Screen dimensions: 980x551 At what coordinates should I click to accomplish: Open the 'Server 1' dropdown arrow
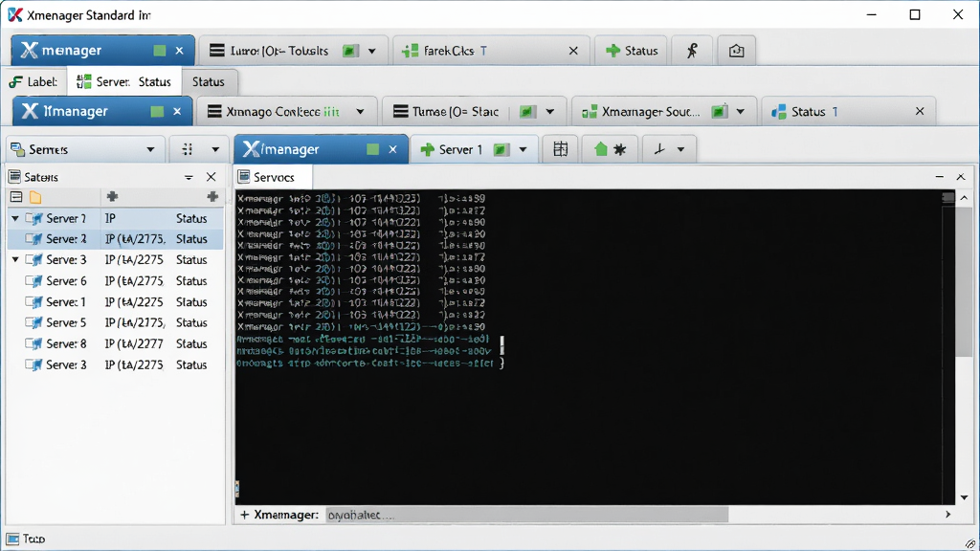[x=523, y=149]
